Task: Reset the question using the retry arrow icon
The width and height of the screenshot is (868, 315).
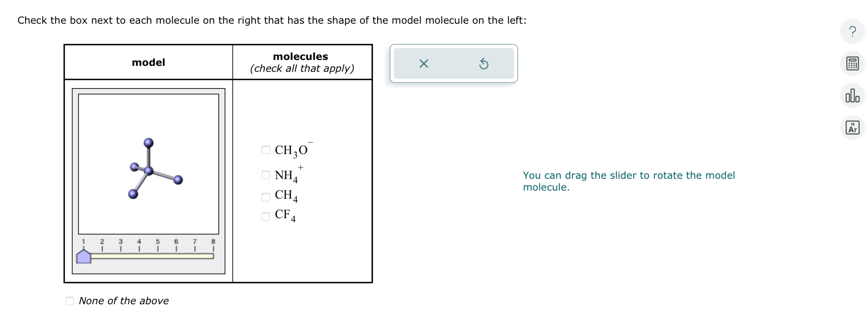Action: (484, 64)
